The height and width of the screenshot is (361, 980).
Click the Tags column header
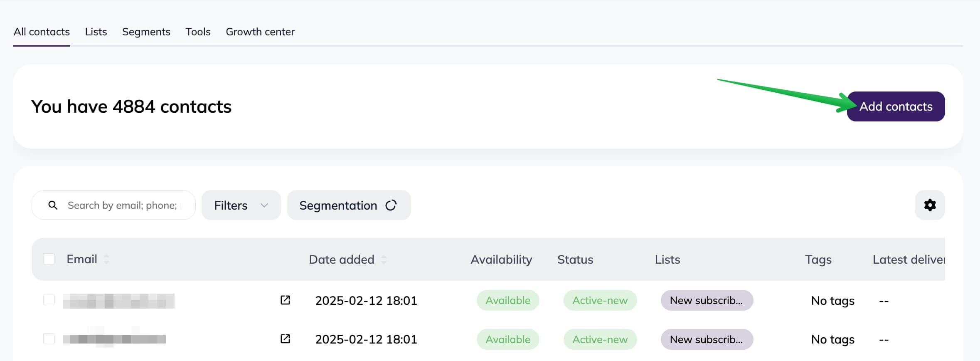coord(818,260)
